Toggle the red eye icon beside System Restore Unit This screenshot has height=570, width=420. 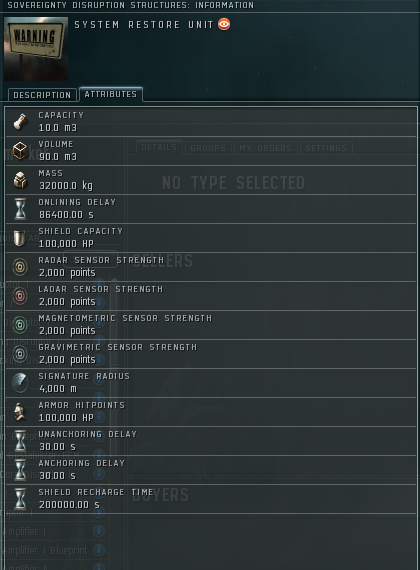[x=224, y=24]
